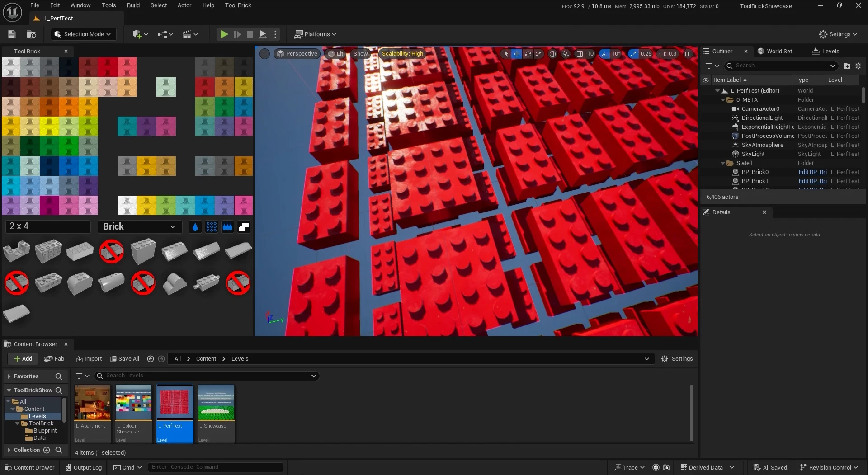Click the white staircase icon in Tool Brick

(244, 227)
